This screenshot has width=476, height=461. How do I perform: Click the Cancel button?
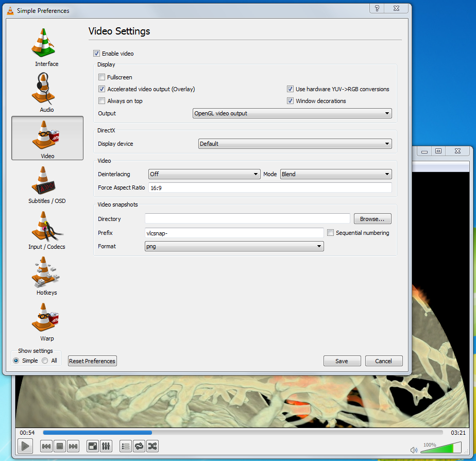coord(384,361)
